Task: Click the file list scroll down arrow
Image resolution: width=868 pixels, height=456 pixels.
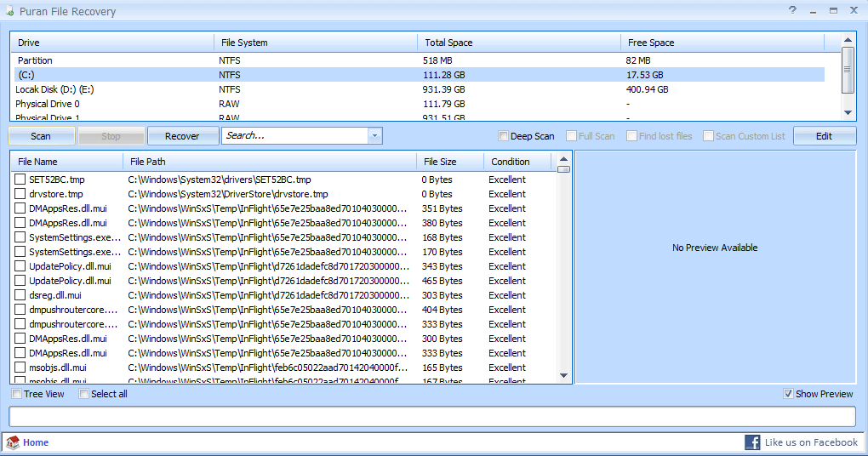Action: [x=563, y=376]
